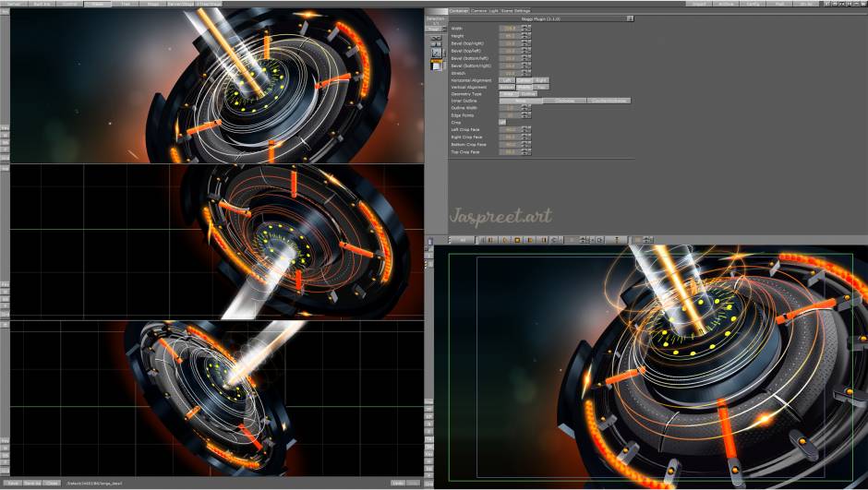This screenshot has height=490, width=868.
Task: Click the Height value input field
Action: (x=510, y=36)
